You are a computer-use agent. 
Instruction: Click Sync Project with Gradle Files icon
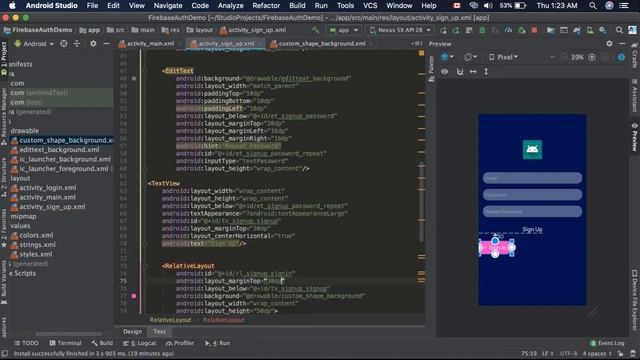click(577, 30)
